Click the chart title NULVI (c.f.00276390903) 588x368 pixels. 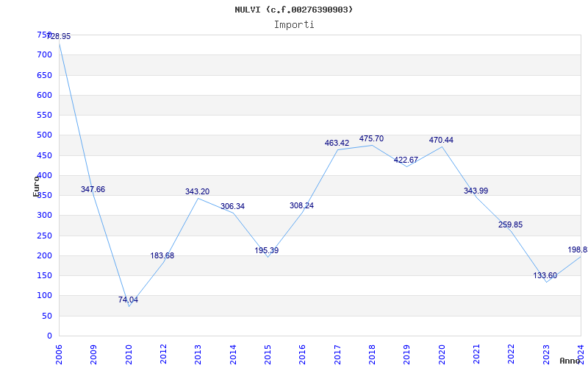coord(294,10)
